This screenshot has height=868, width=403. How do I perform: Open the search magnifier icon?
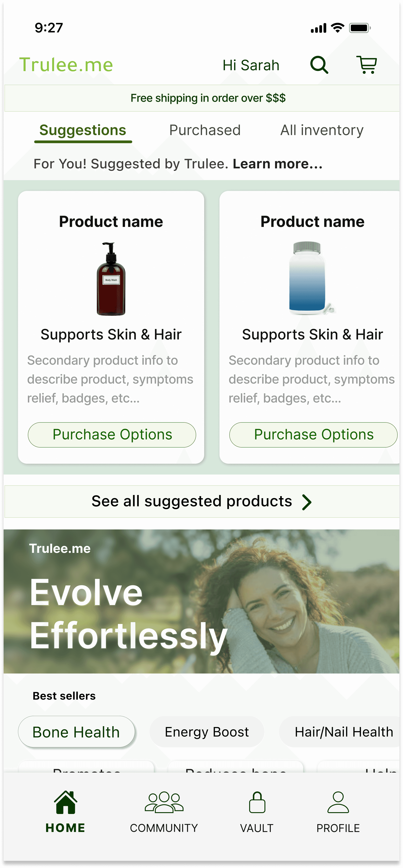click(x=319, y=65)
